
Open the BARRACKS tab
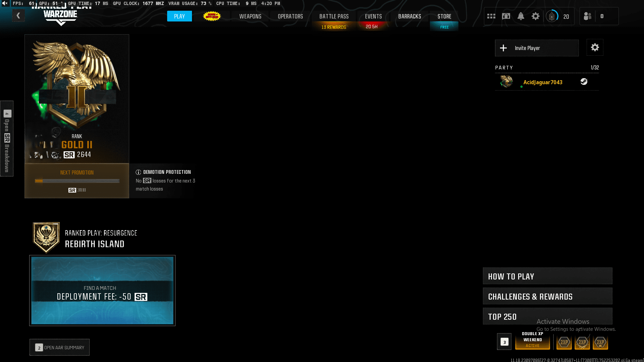tap(410, 16)
